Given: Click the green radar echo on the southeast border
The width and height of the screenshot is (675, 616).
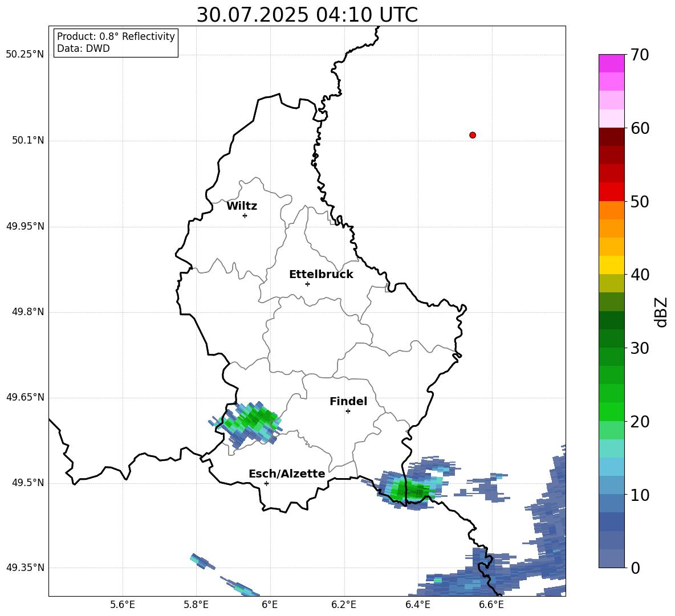Looking at the screenshot, I should click(x=409, y=489).
